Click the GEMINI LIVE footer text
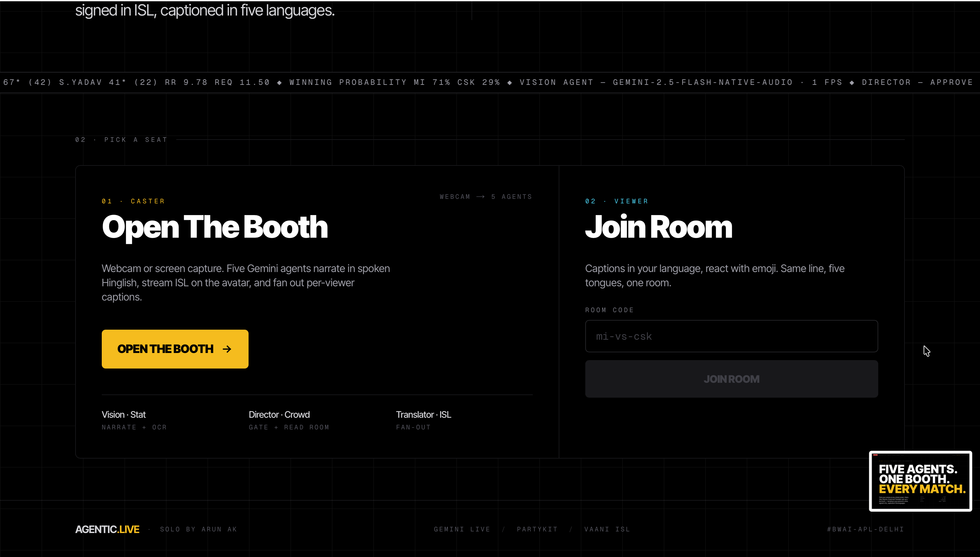This screenshot has width=980, height=557. 462,529
